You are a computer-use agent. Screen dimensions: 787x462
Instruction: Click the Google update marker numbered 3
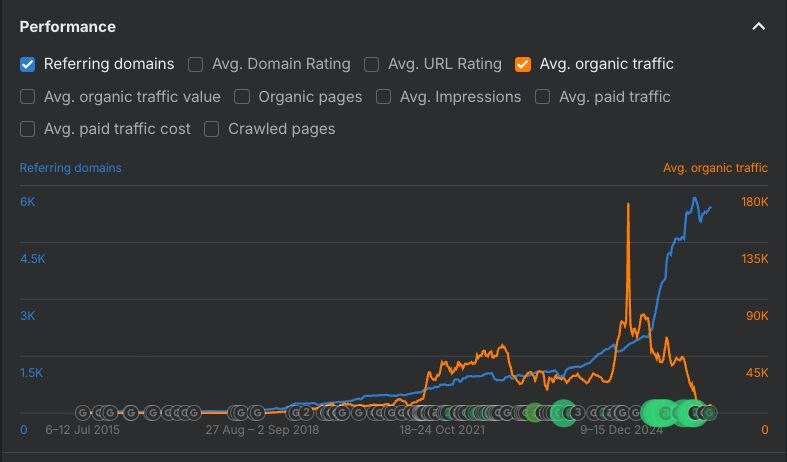click(x=578, y=413)
